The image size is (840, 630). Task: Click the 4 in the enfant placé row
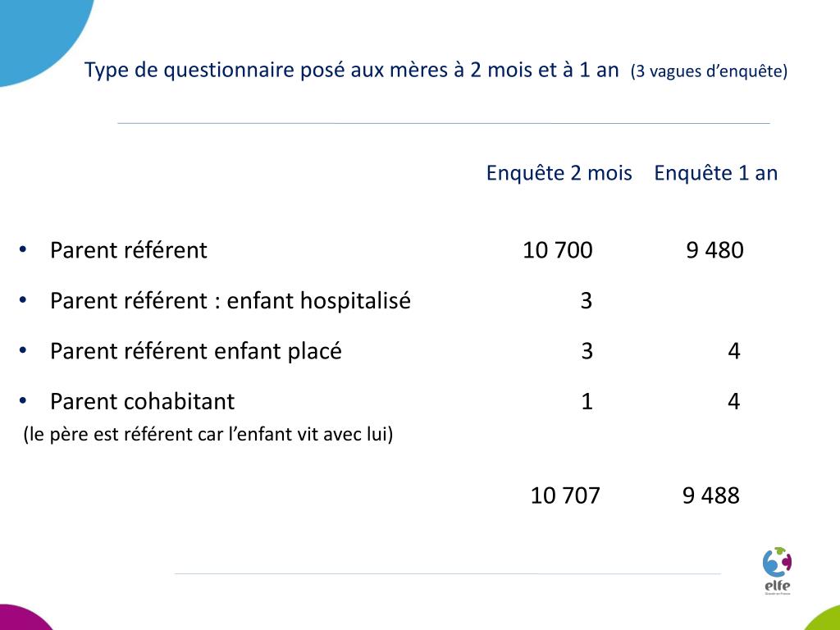(x=734, y=351)
